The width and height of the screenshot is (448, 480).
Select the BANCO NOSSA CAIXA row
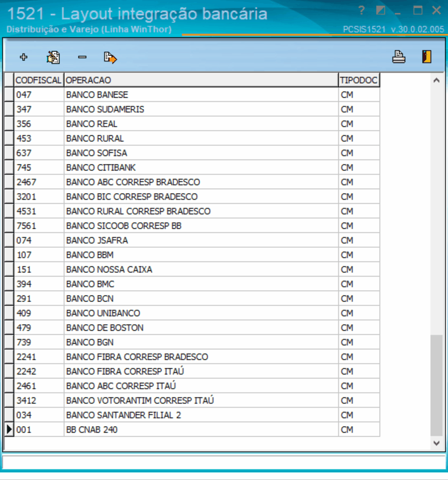(x=192, y=269)
